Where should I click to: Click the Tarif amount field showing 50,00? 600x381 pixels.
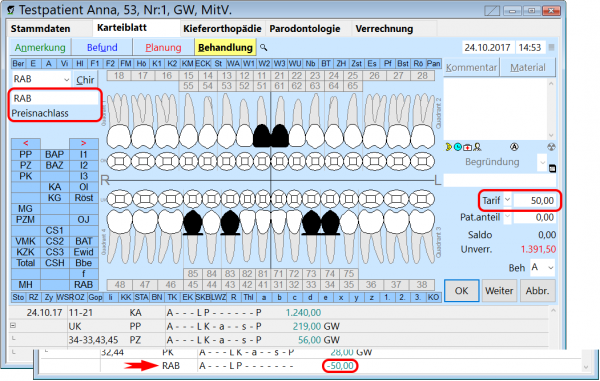click(534, 200)
